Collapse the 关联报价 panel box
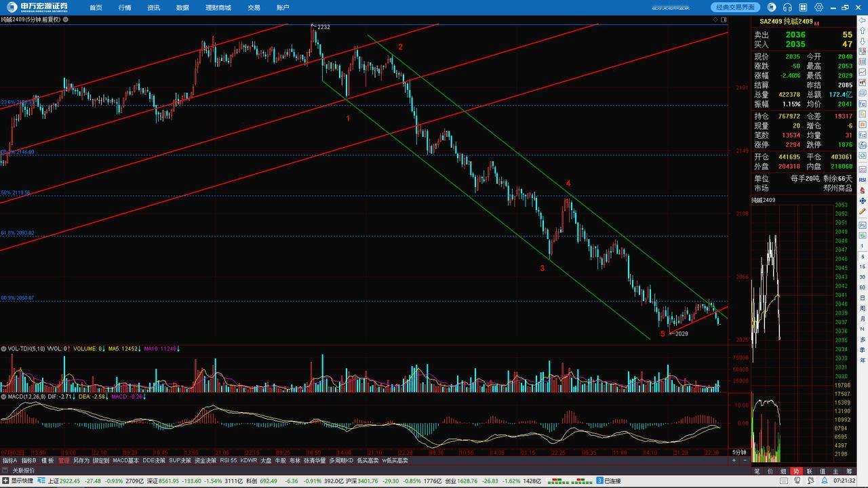The width and height of the screenshot is (868, 488). [x=5, y=470]
